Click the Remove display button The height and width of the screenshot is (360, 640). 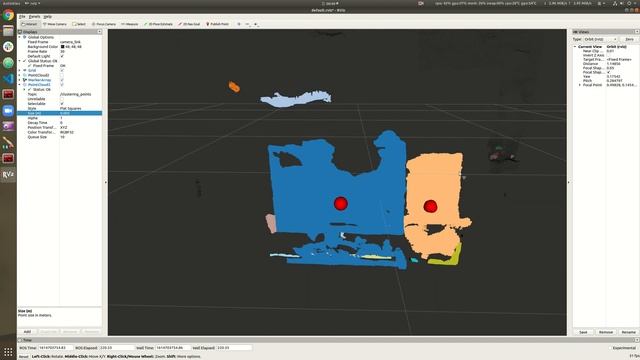click(x=70, y=332)
